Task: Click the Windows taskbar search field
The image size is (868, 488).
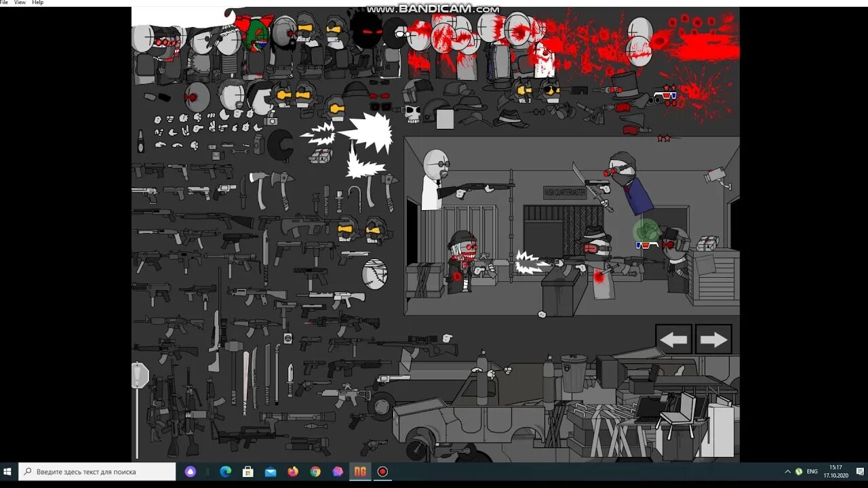Action: coord(98,472)
